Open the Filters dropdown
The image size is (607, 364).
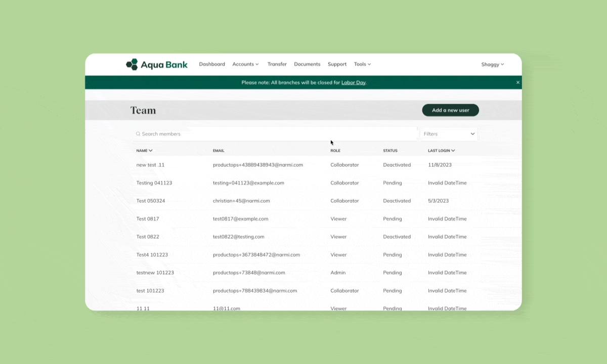[449, 134]
